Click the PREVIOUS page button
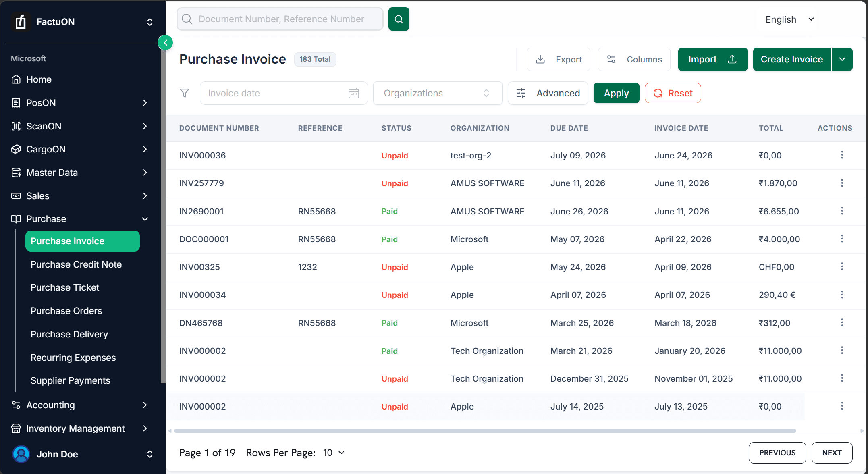Image resolution: width=868 pixels, height=474 pixels. (777, 453)
